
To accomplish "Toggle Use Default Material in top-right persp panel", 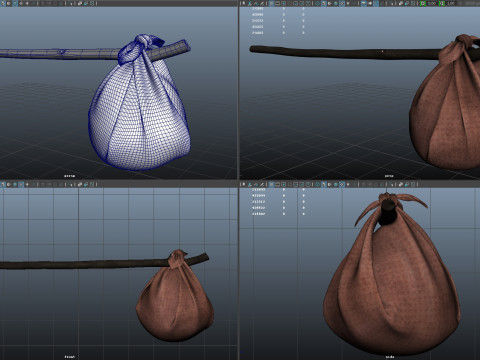I will click(329, 3).
